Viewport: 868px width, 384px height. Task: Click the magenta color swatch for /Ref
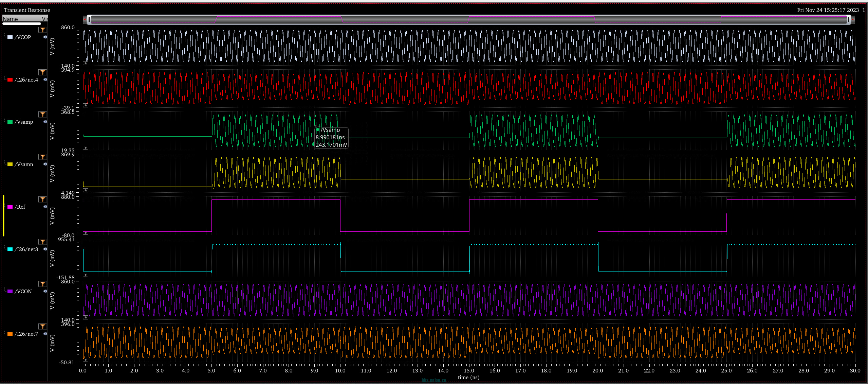(10, 207)
